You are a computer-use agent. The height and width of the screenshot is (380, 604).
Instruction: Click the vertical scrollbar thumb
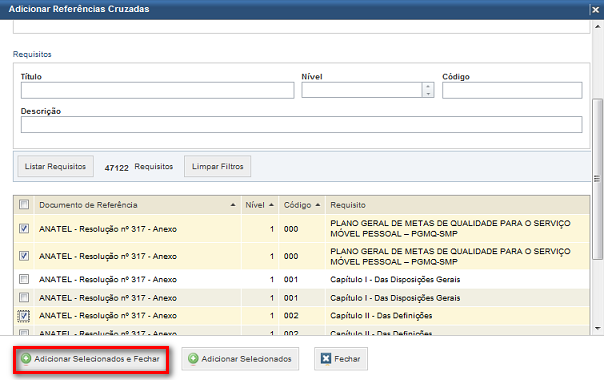pyautogui.click(x=597, y=179)
